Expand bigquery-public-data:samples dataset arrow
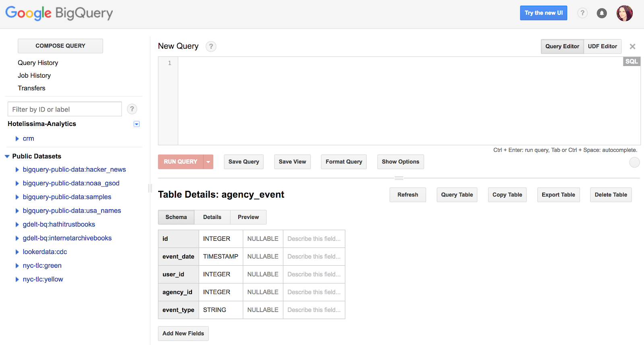 point(17,197)
